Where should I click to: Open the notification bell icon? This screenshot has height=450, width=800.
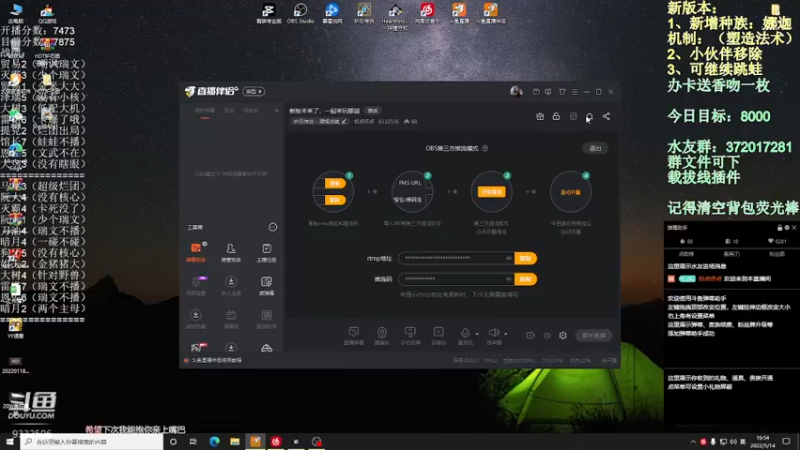589,117
